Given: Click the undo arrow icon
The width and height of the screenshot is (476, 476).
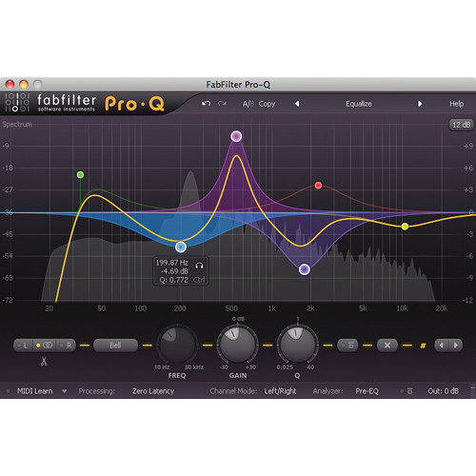Looking at the screenshot, I should coord(206,104).
